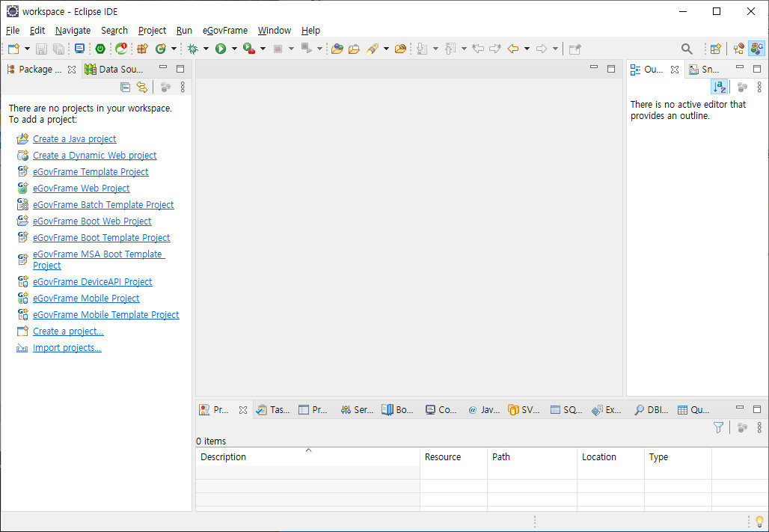Open the Run dropdown arrow
This screenshot has width=769, height=532.
tap(234, 49)
